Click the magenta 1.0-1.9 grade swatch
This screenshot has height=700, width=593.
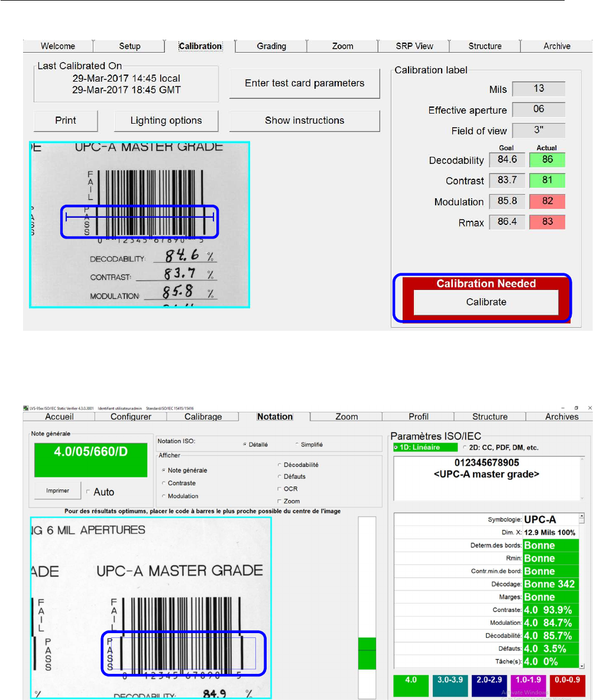tap(529, 686)
